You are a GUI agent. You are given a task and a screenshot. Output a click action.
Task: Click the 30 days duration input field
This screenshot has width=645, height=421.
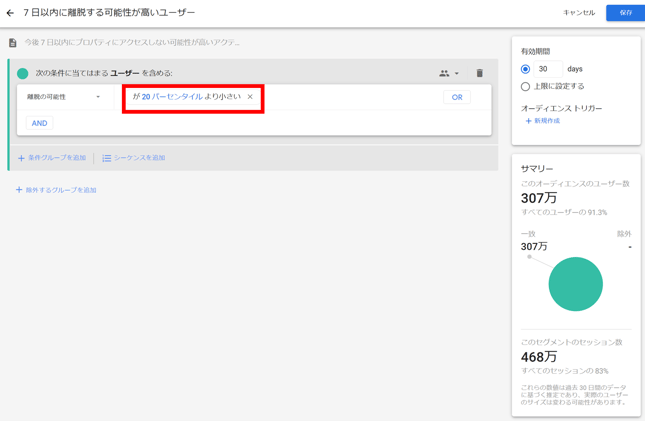point(546,69)
